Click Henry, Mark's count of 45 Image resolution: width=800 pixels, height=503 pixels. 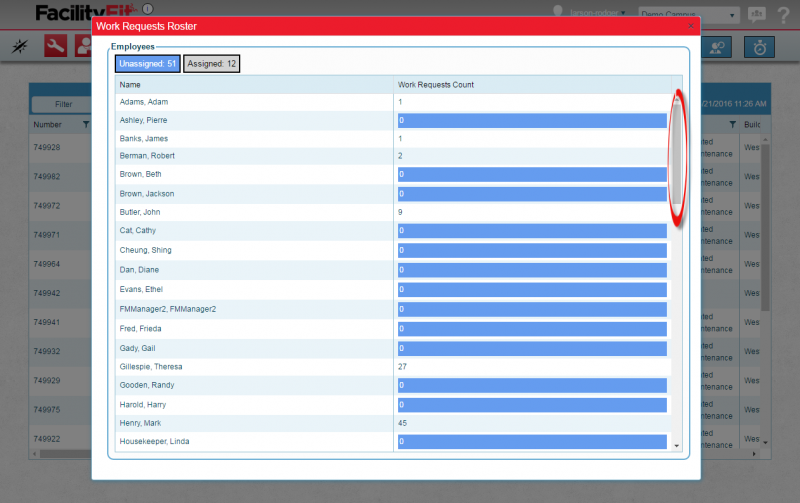click(403, 423)
